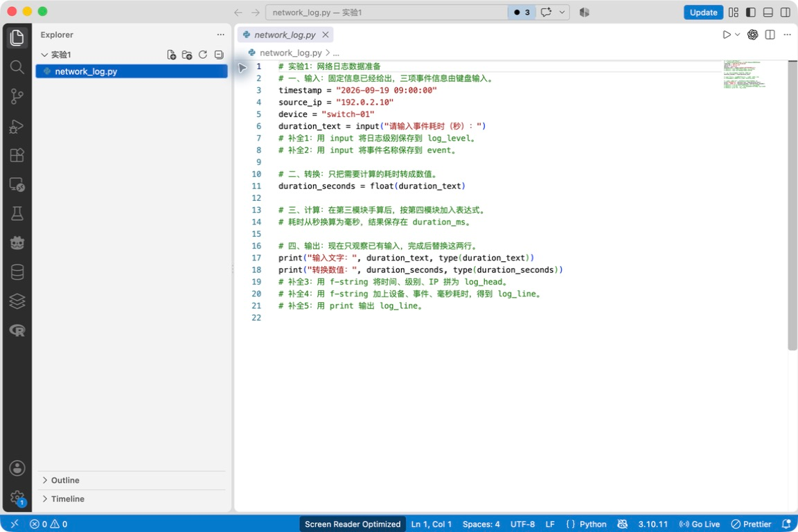Open the notifications bell in status bar

pos(786,524)
